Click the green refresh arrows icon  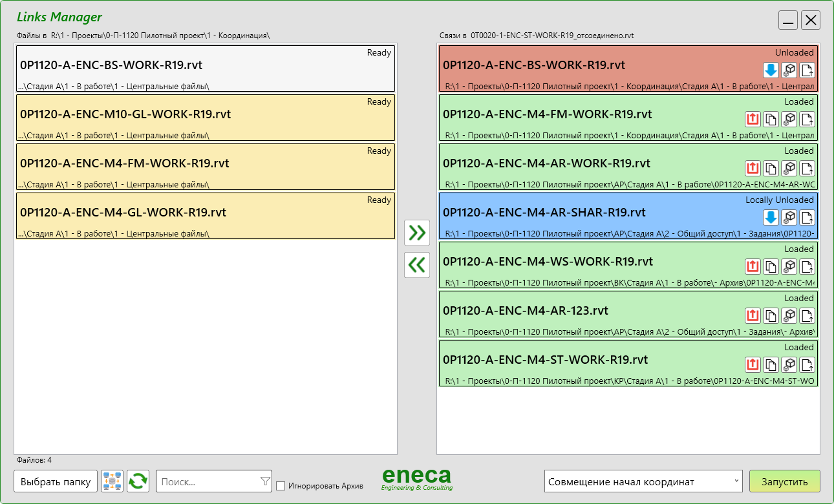click(x=138, y=481)
